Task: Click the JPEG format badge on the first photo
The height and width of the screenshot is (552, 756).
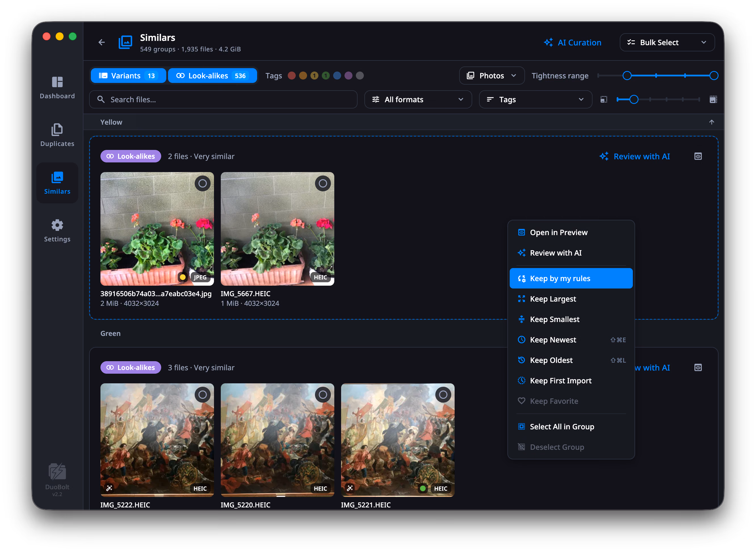Action: [x=200, y=277]
